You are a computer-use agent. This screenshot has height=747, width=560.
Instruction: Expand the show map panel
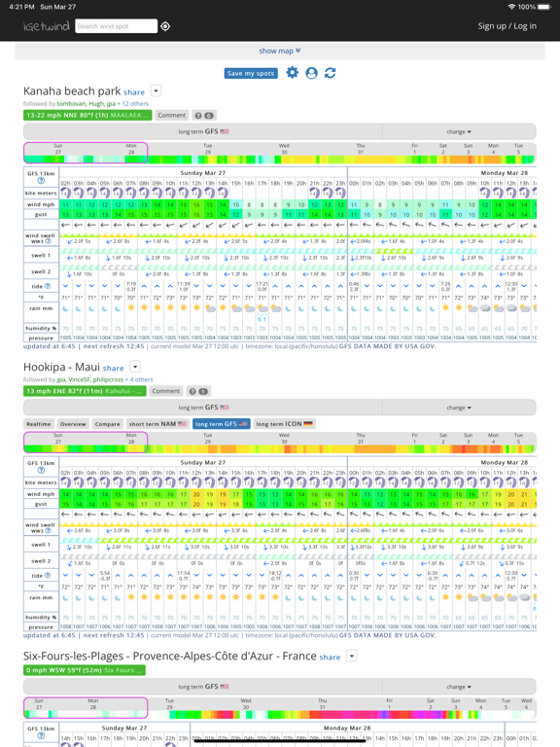tap(280, 51)
